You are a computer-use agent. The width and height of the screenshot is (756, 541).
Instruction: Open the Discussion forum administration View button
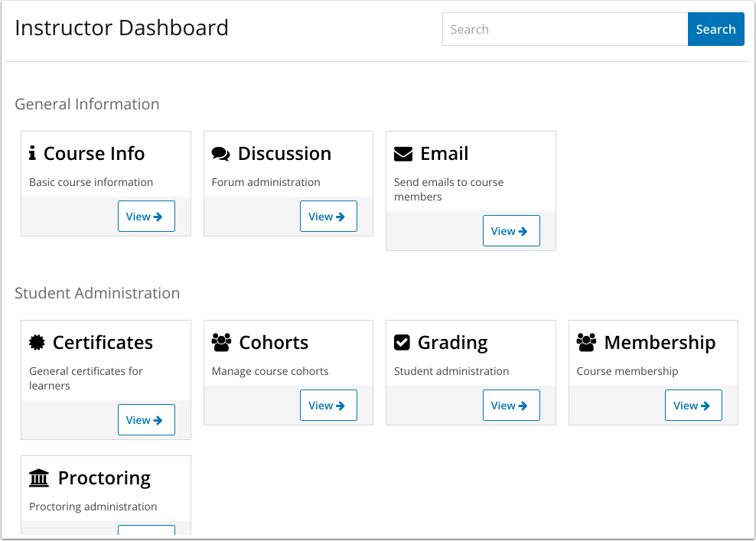(328, 216)
